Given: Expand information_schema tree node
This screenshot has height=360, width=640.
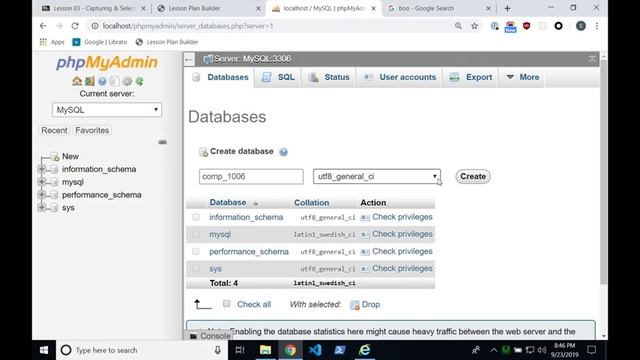Looking at the screenshot, I should pyautogui.click(x=42, y=169).
